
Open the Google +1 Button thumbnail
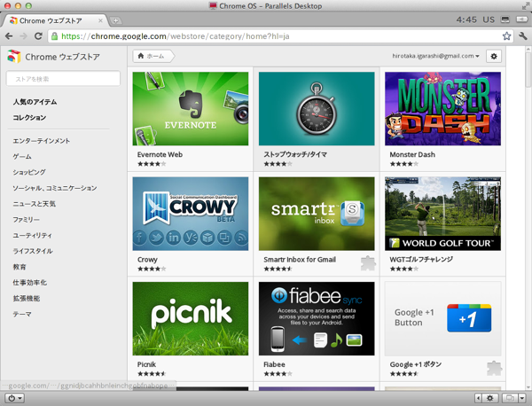[442, 318]
